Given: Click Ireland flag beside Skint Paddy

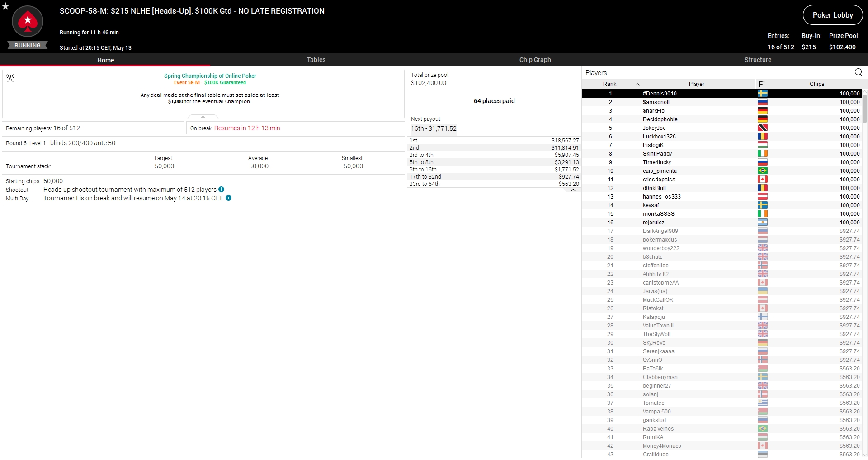Looking at the screenshot, I should tap(763, 154).
